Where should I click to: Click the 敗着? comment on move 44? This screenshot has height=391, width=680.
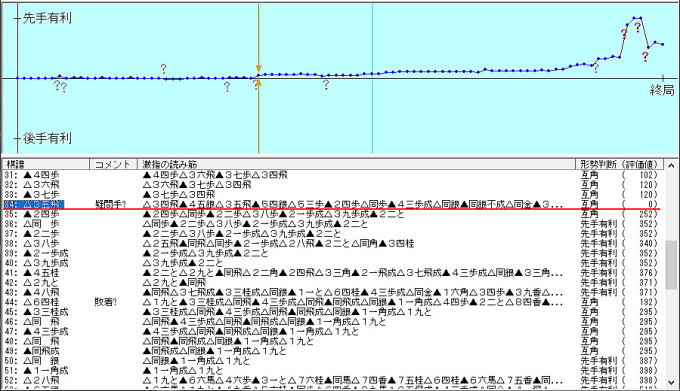[x=105, y=302]
